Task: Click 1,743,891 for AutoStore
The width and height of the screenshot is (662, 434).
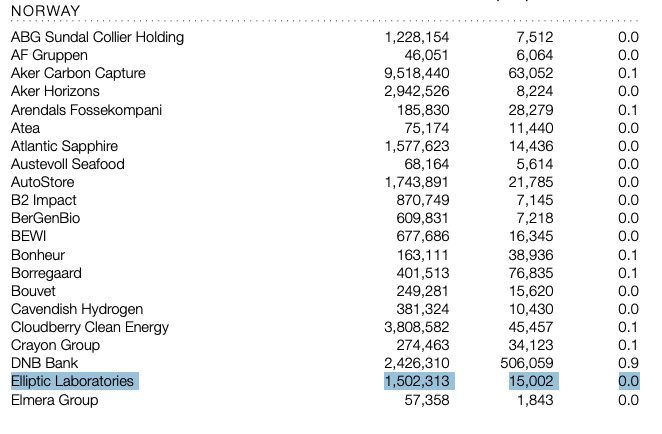Action: pyautogui.click(x=417, y=182)
